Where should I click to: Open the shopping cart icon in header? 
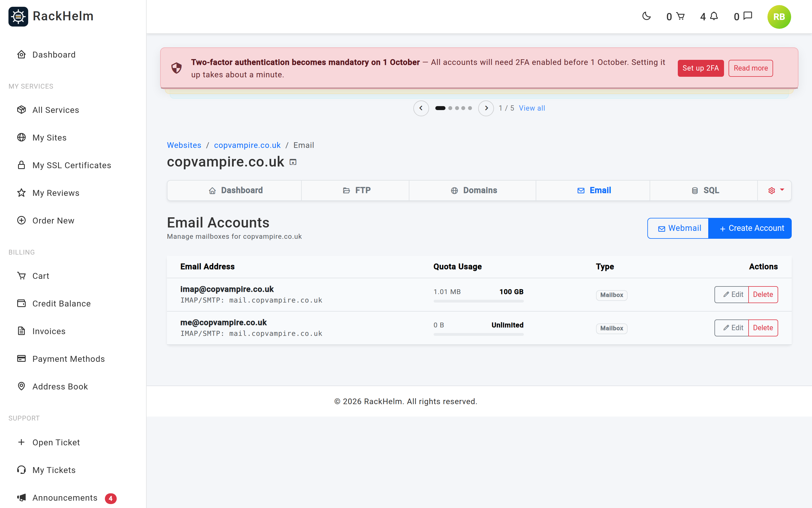coord(680,16)
